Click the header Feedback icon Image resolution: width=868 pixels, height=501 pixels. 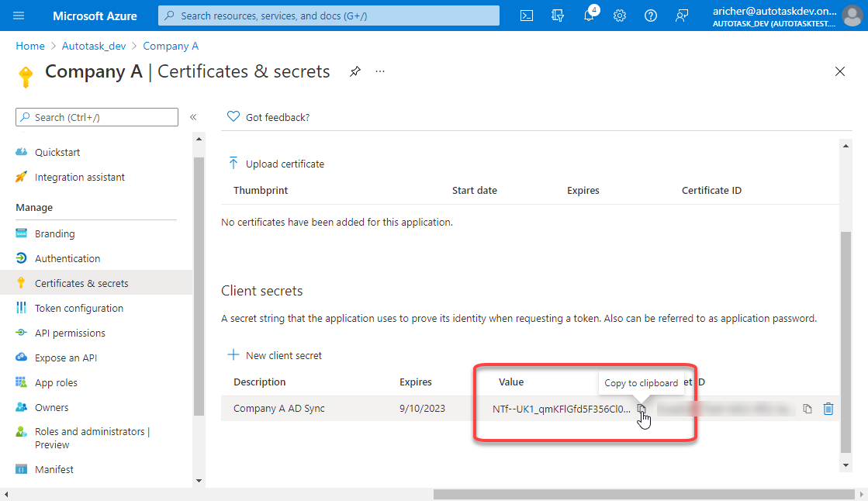[682, 16]
